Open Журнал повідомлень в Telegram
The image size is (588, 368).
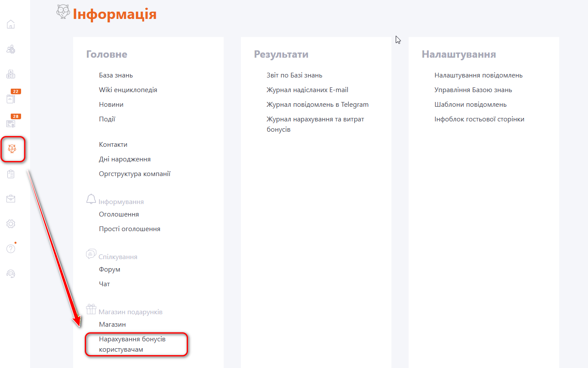tap(317, 105)
